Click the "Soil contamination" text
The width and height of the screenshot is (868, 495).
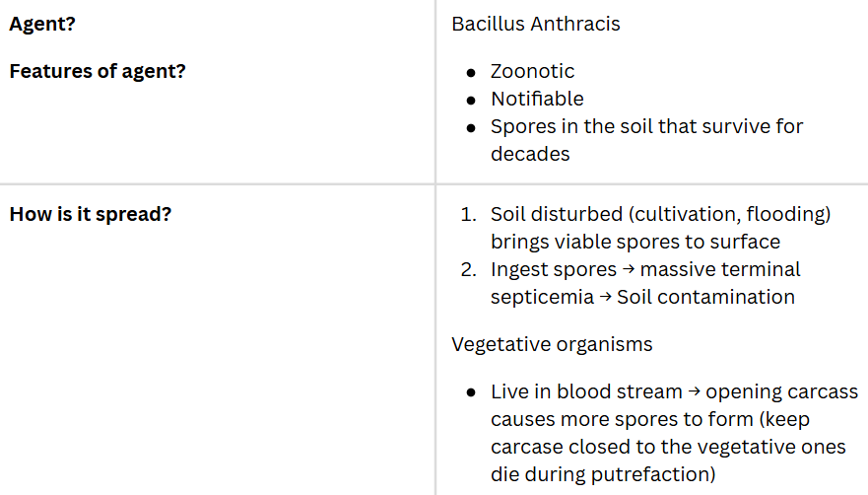pyautogui.click(x=705, y=297)
